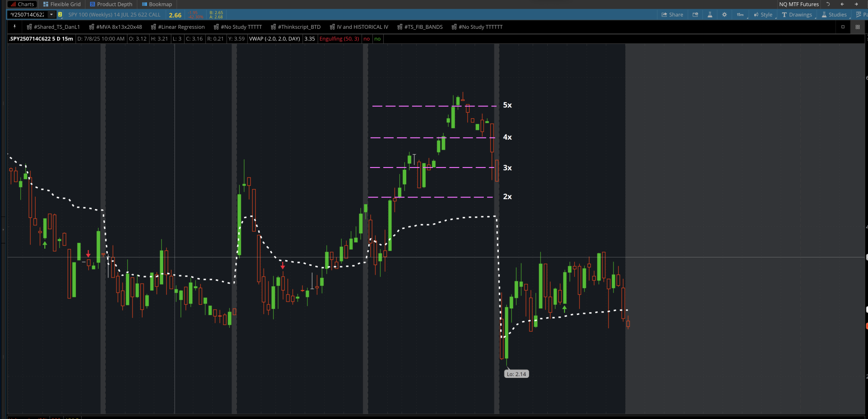The height and width of the screenshot is (419, 868).
Task: Load the IV and HISTORICAL IV study set
Action: (359, 27)
